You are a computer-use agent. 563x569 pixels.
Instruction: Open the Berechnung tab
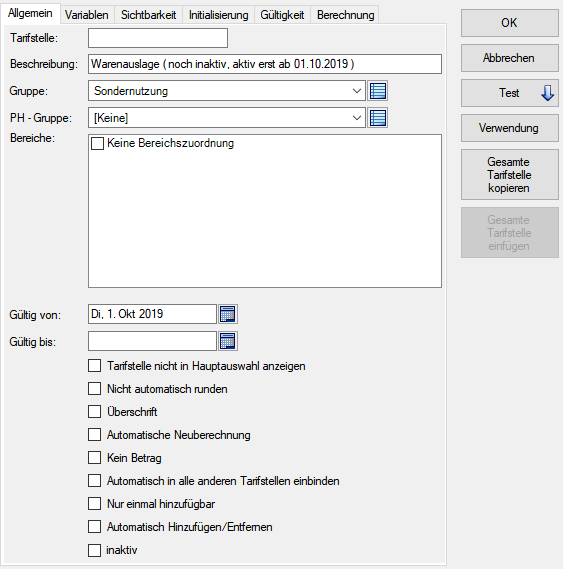pos(345,15)
